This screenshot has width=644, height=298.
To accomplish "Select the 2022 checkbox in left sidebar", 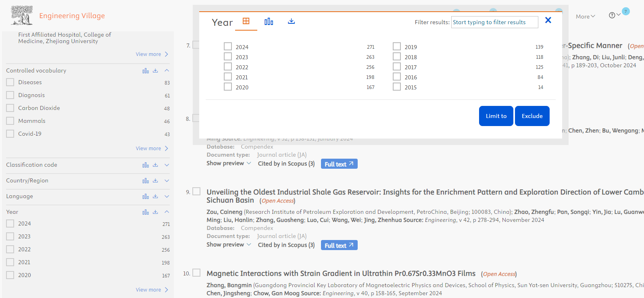I will tap(10, 249).
